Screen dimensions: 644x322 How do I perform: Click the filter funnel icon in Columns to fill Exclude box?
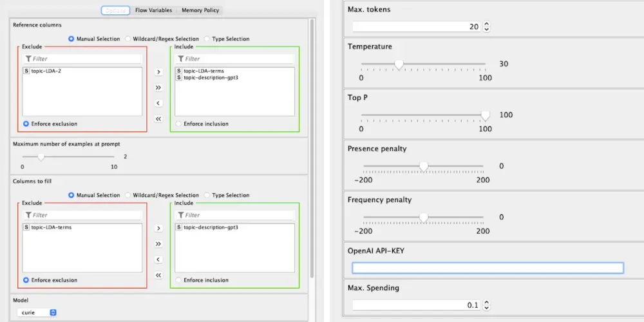[28, 215]
